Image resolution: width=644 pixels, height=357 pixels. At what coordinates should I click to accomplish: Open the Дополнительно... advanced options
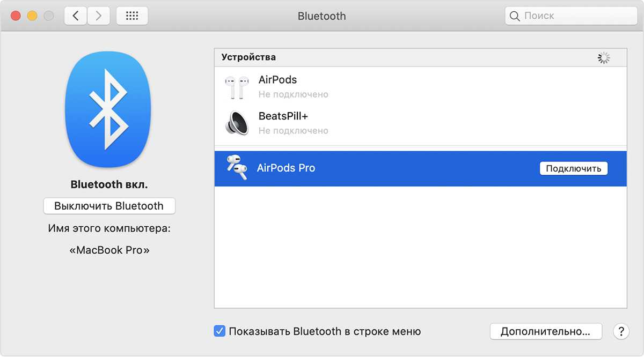pos(545,331)
